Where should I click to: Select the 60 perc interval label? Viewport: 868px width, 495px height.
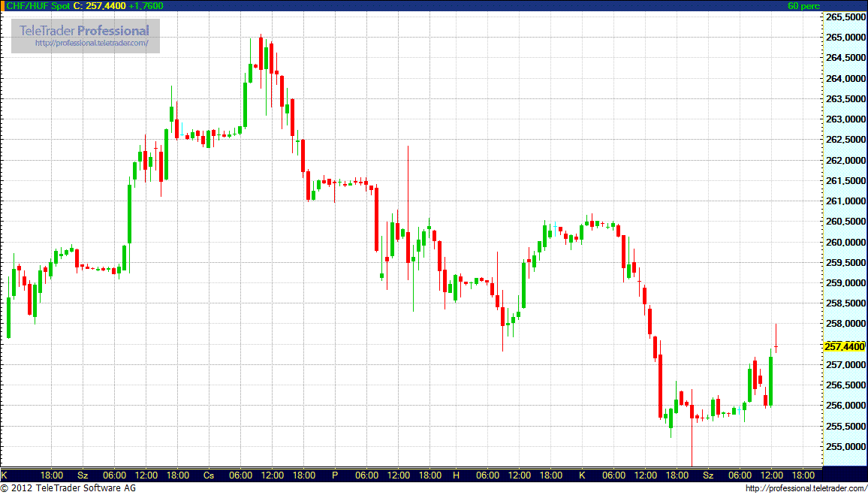tap(803, 6)
